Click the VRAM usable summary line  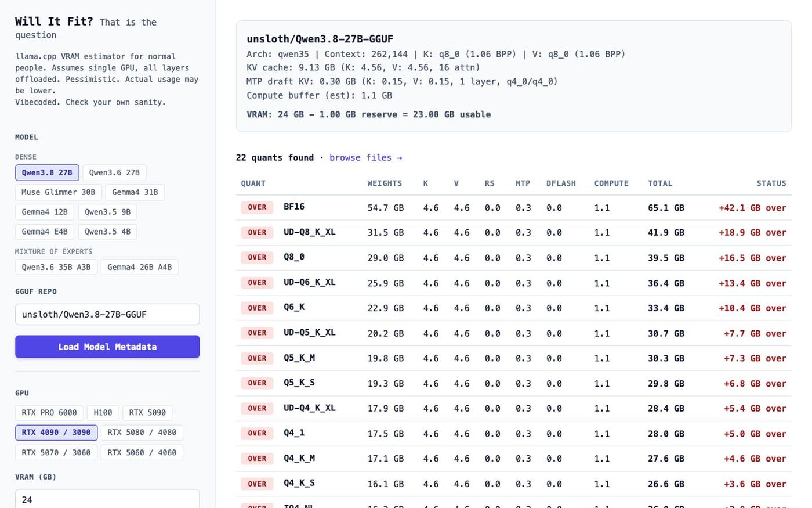(369, 114)
